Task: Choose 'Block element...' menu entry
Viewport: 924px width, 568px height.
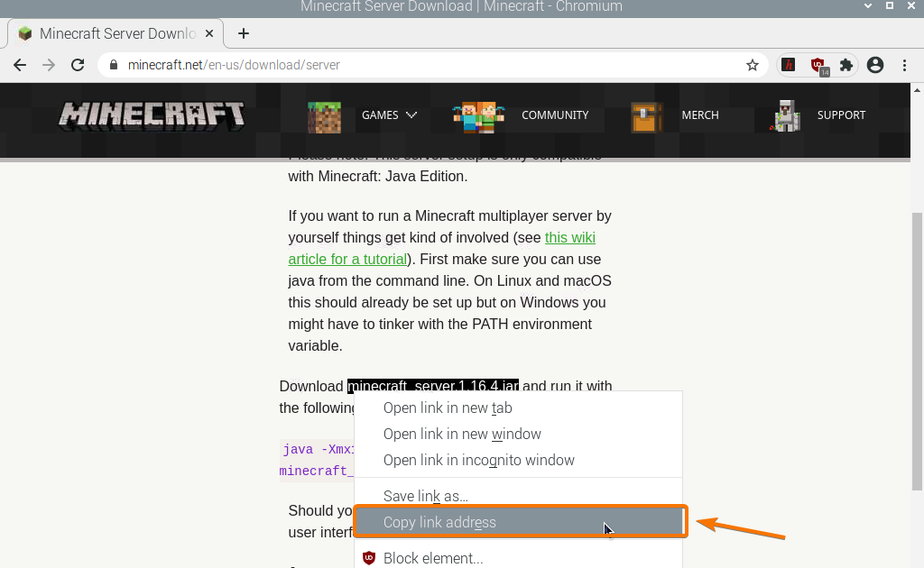Action: click(x=518, y=558)
